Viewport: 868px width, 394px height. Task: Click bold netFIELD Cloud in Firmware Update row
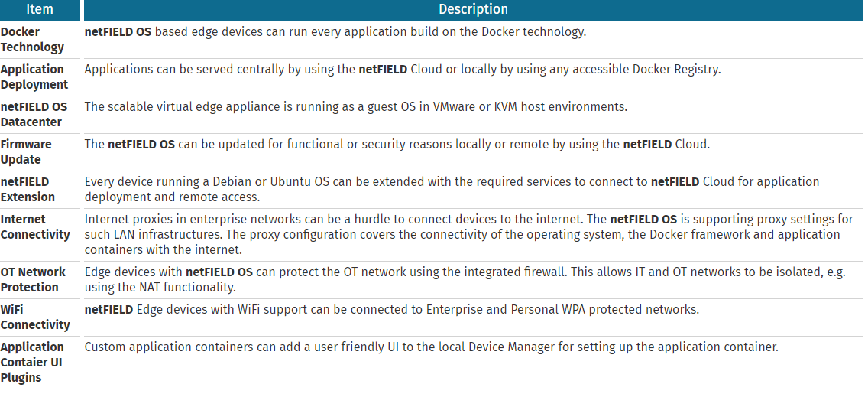[x=666, y=145]
